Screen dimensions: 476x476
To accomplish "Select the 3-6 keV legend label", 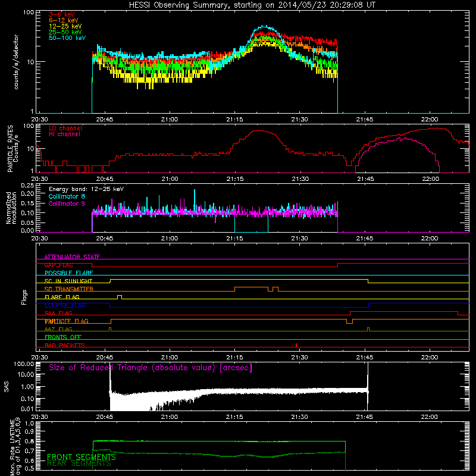I will (62, 14).
